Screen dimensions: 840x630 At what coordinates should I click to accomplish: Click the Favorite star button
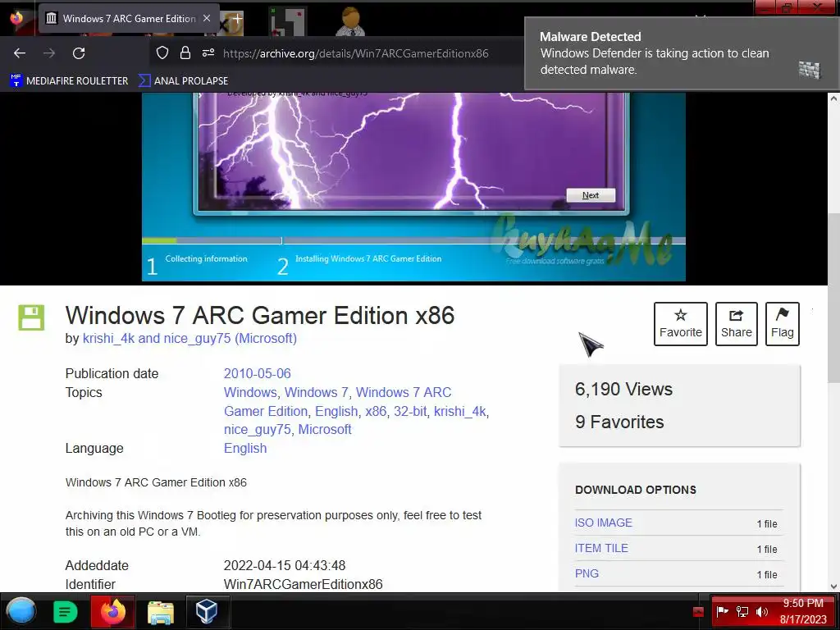680,323
